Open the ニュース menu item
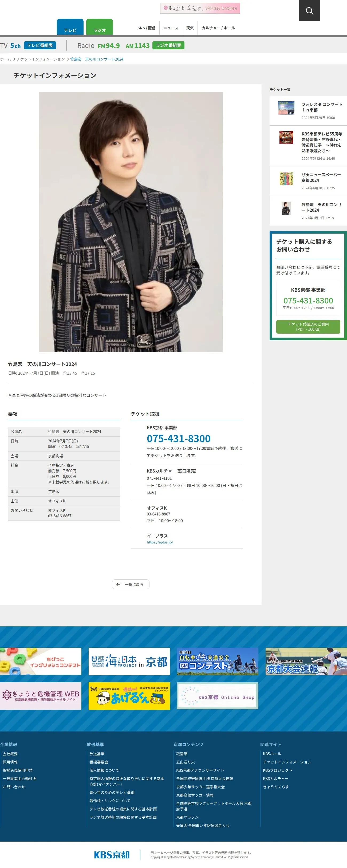The width and height of the screenshot is (347, 868). pyautogui.click(x=171, y=28)
